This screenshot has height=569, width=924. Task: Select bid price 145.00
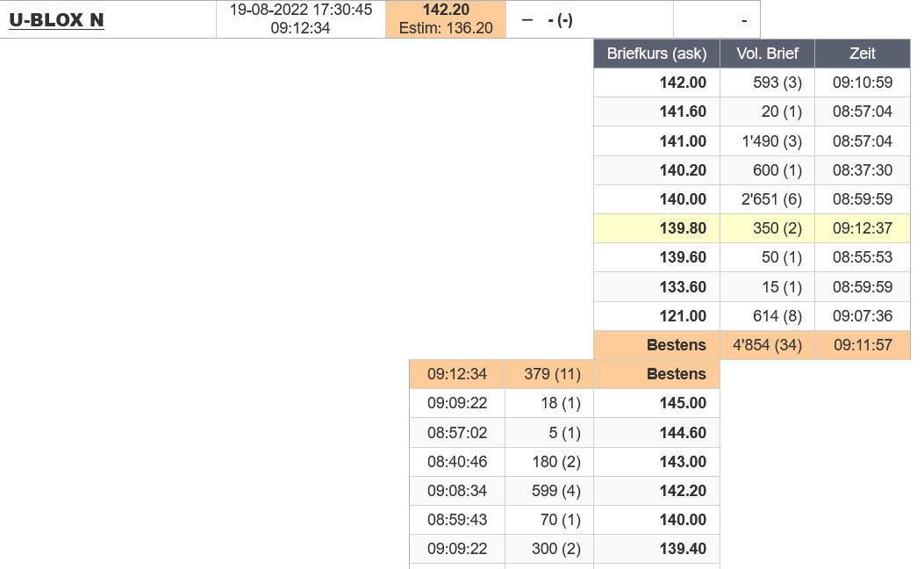point(683,403)
